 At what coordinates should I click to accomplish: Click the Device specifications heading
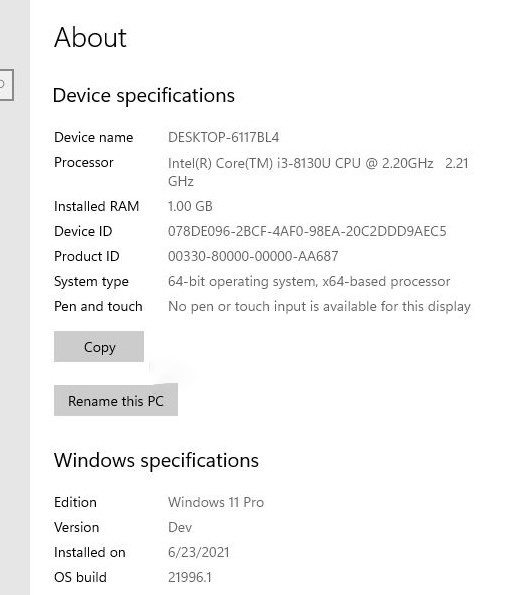(x=144, y=95)
